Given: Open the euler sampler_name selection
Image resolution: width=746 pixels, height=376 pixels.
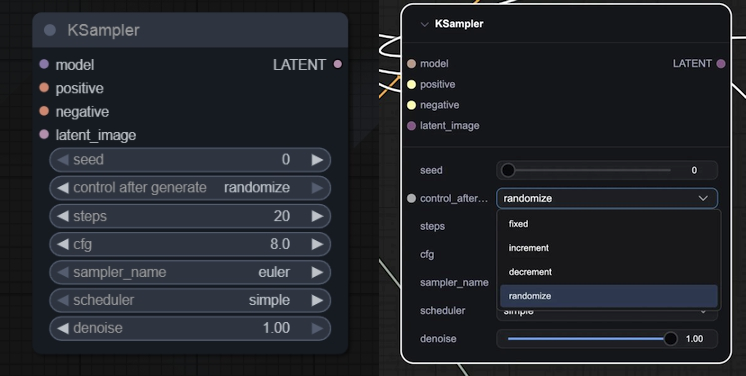Looking at the screenshot, I should (x=274, y=272).
